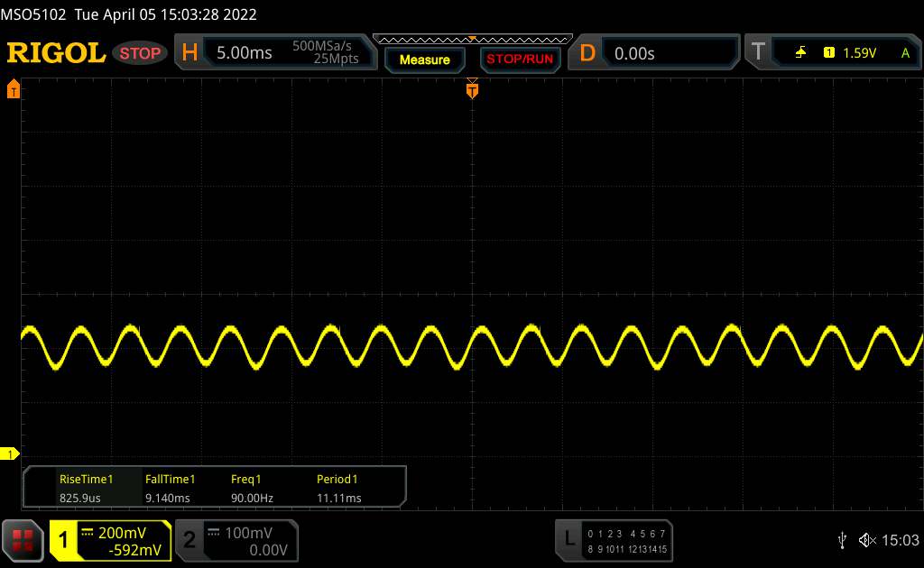Select the 11.11ms period value
This screenshot has height=568, width=924.
339,498
